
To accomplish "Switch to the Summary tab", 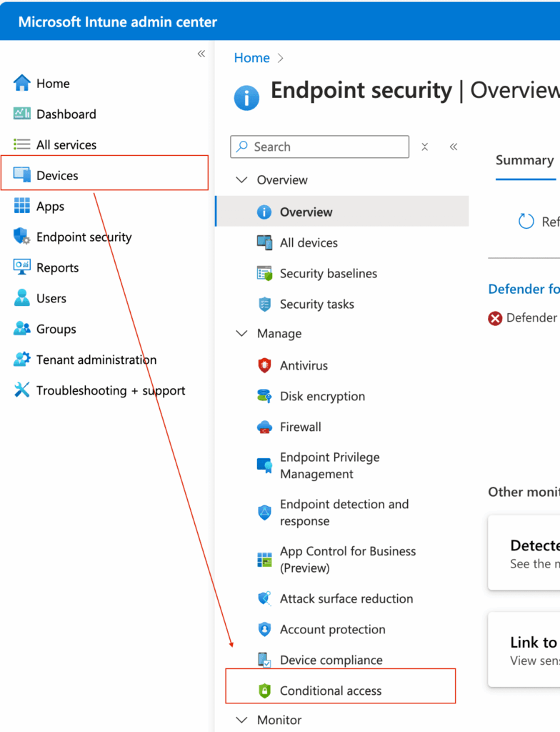I will tap(525, 160).
